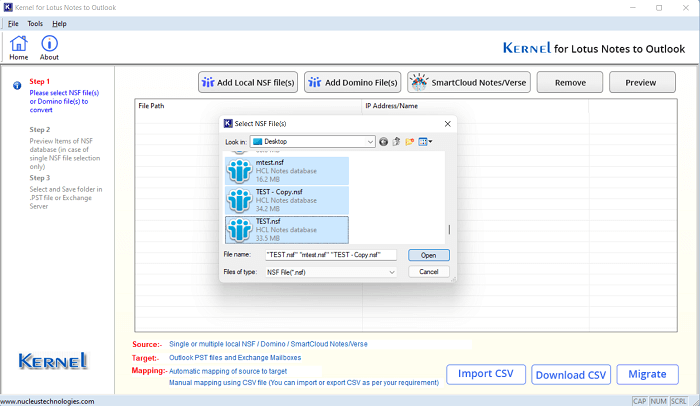Click Add Domino File(s) button
Screen dimensions: 700x406
click(x=353, y=82)
